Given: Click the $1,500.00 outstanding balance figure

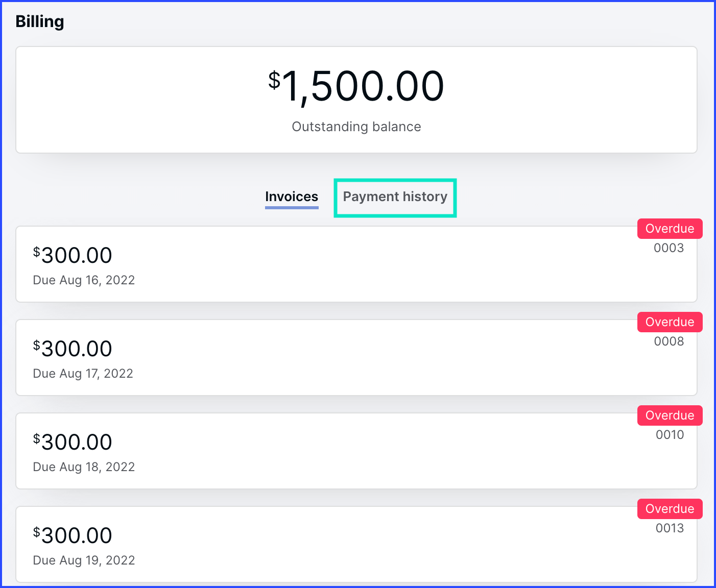Looking at the screenshot, I should pos(356,86).
